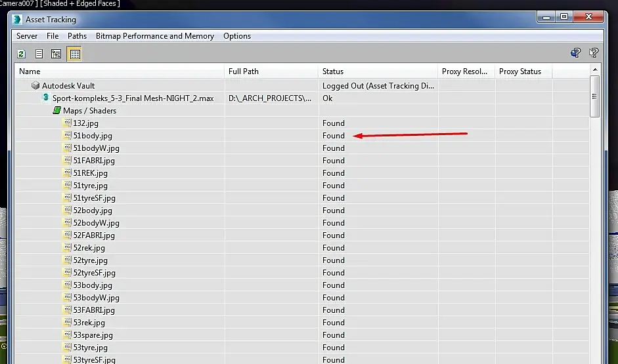
Task: Select the 53rek.jpg file name
Action: tap(89, 323)
